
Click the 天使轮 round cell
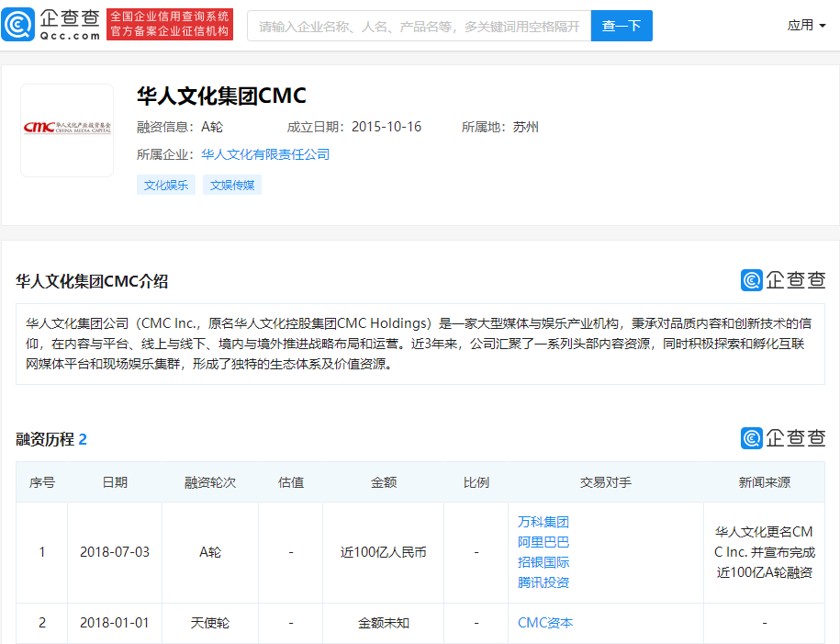coord(210,623)
